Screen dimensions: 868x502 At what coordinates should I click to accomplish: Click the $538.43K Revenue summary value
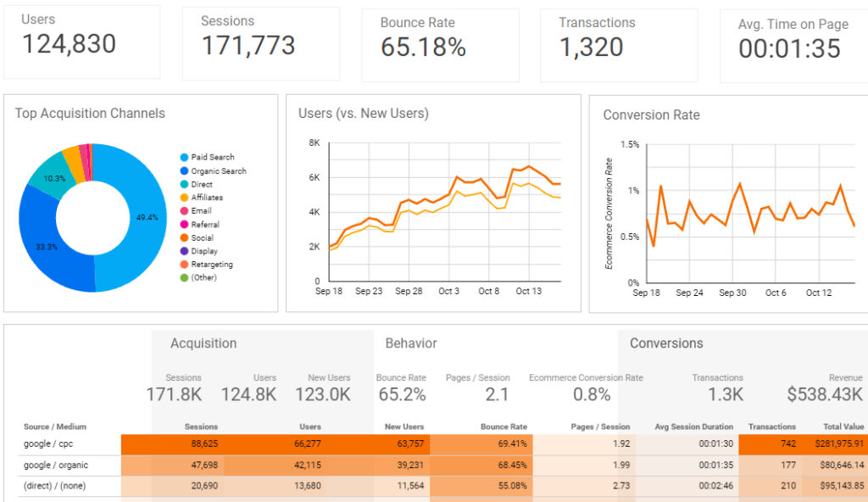coord(825,395)
